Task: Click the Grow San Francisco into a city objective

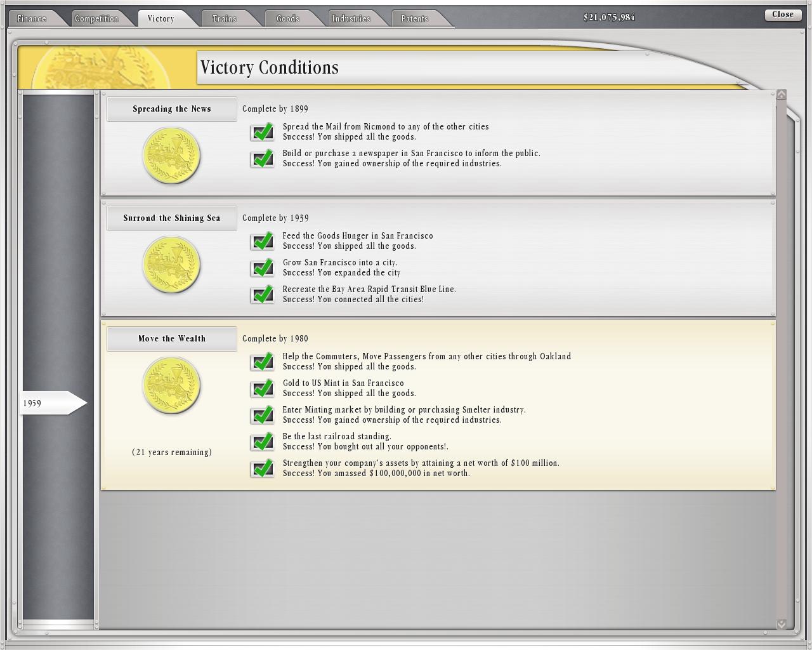Action: (x=340, y=263)
